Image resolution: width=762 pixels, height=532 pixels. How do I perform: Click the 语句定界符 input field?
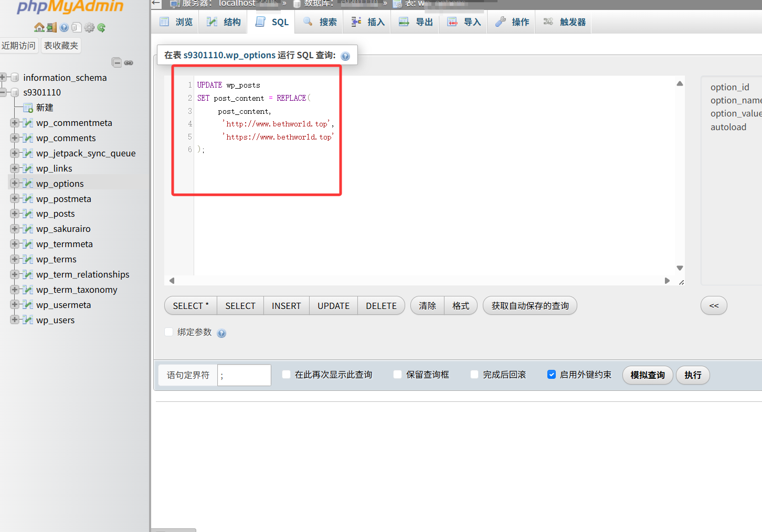[244, 375]
